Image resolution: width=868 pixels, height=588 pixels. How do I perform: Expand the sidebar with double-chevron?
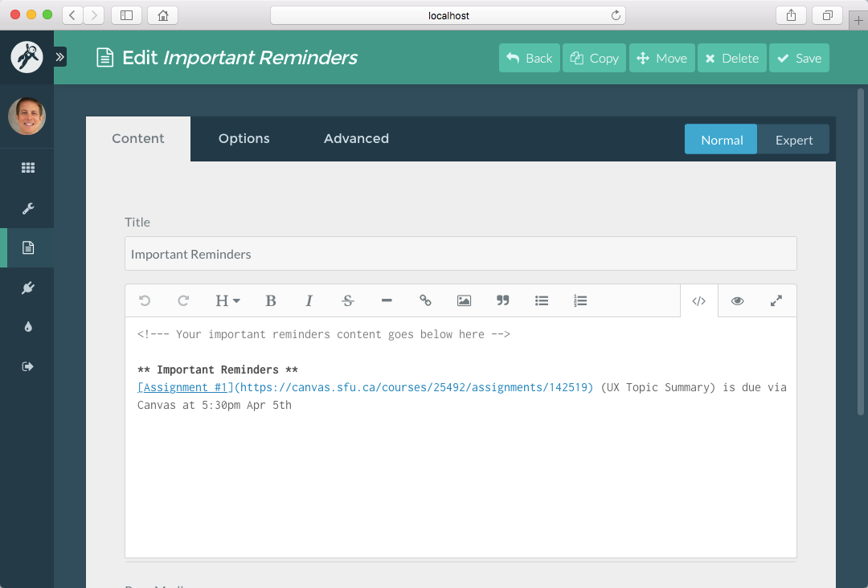[59, 57]
